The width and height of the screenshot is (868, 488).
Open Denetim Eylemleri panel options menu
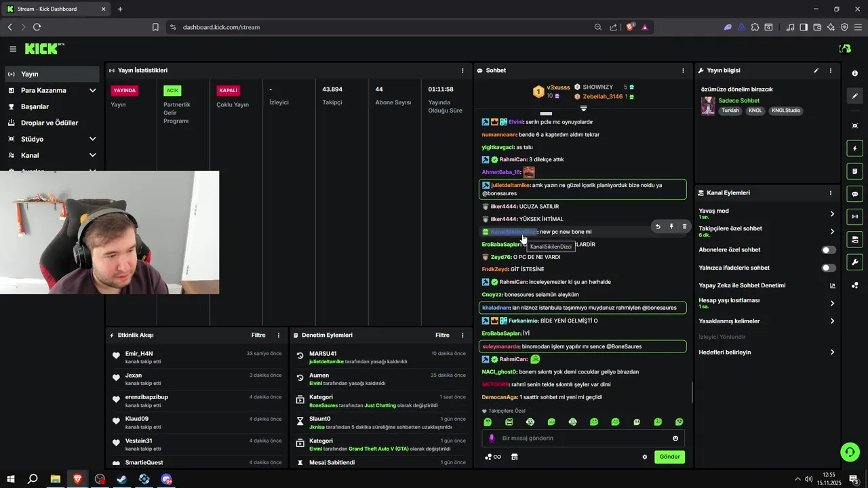[462, 335]
